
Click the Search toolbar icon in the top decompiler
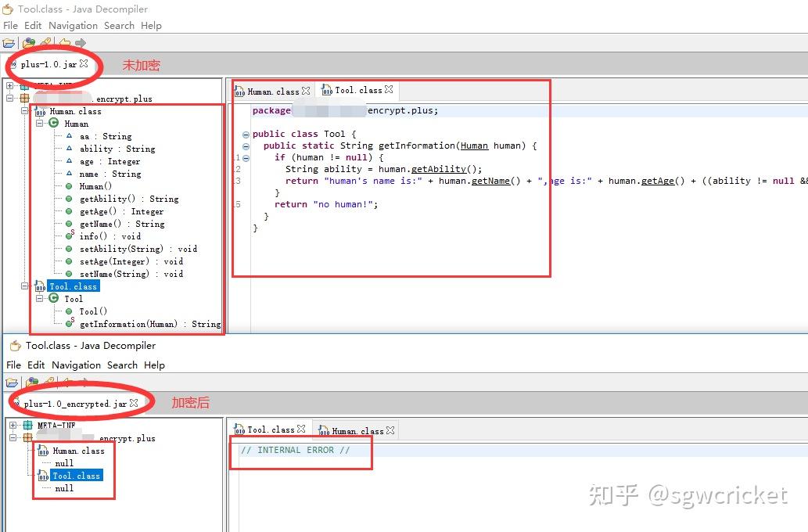click(x=45, y=42)
